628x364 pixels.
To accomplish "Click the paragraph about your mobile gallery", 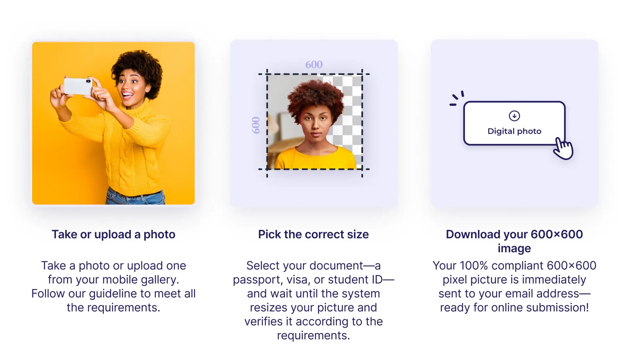I will (113, 286).
